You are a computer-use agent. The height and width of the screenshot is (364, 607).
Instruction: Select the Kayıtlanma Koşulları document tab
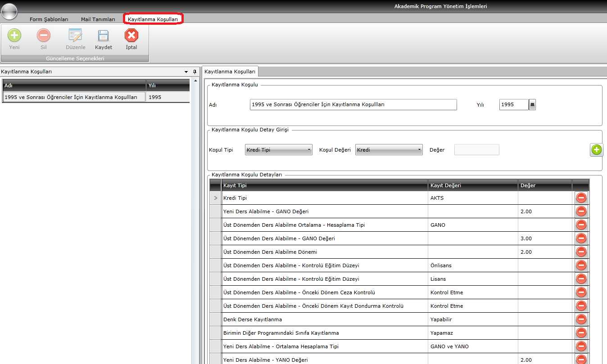click(x=230, y=72)
